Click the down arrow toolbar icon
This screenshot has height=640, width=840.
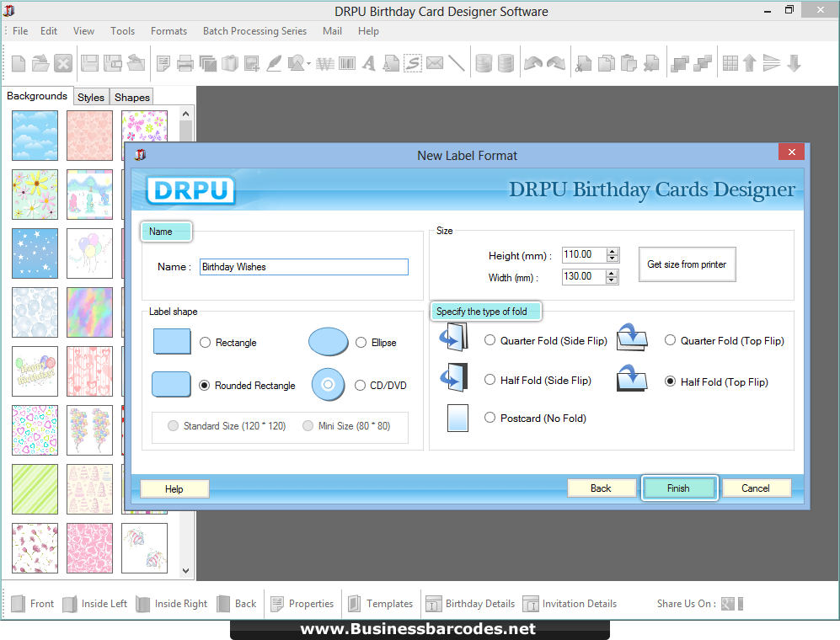(x=794, y=64)
